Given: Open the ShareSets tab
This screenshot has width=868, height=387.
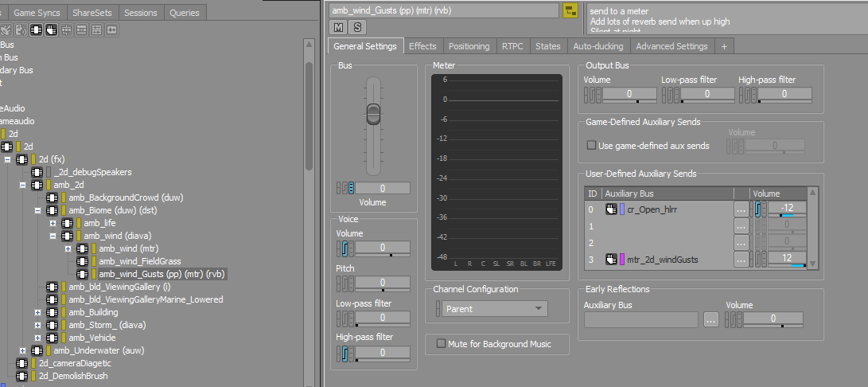Looking at the screenshot, I should click(x=91, y=12).
